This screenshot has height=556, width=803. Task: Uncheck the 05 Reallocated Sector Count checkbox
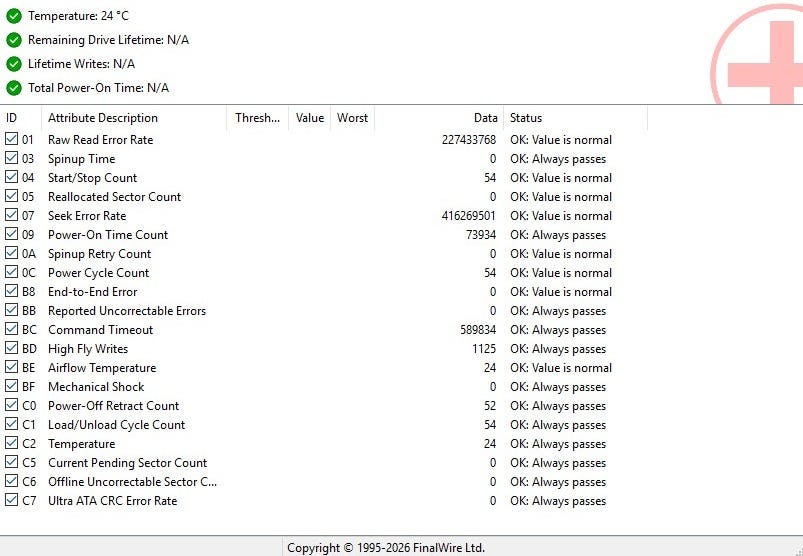[11, 196]
